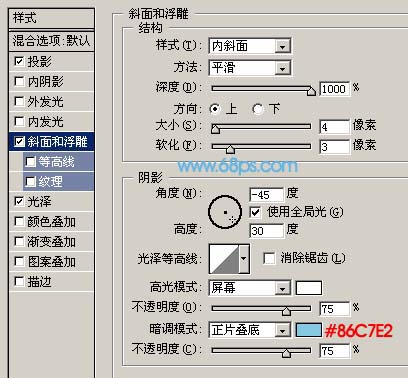This screenshot has width=408, height=378.
Task: Click the 高度 field showing 30
Action: (x=266, y=231)
